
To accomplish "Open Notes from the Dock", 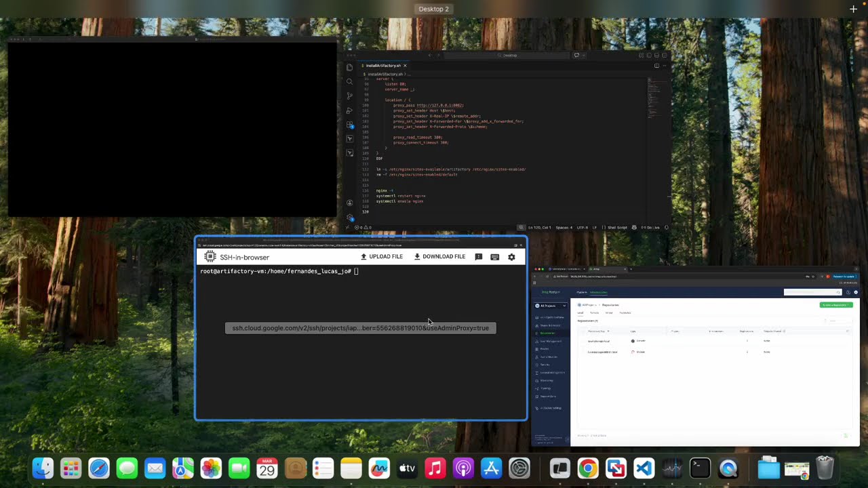I will tap(351, 468).
